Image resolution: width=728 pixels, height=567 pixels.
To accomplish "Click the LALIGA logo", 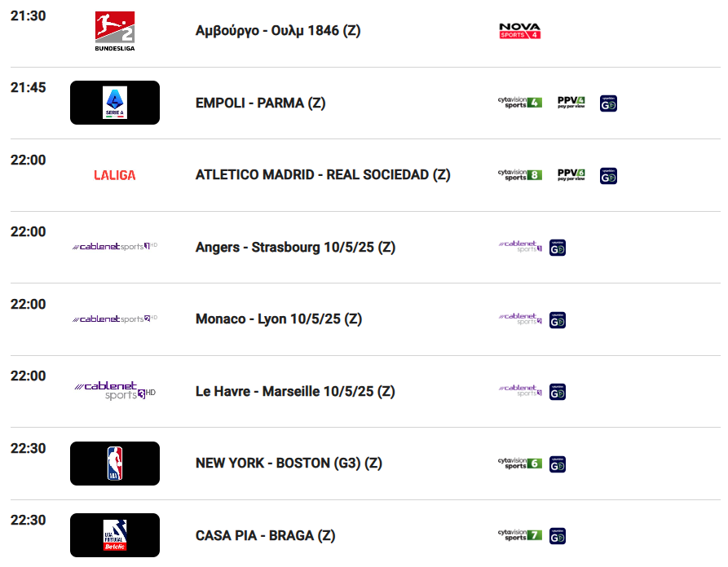I will click(115, 175).
